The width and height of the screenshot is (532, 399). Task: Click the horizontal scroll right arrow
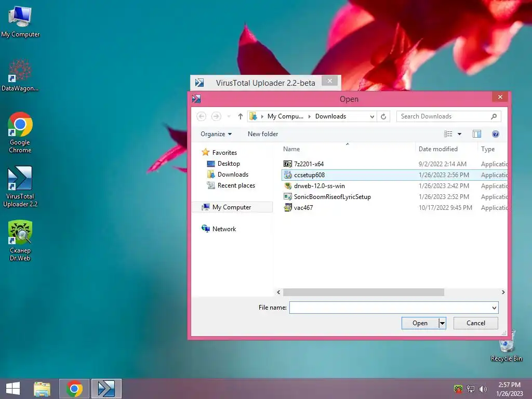[503, 292]
